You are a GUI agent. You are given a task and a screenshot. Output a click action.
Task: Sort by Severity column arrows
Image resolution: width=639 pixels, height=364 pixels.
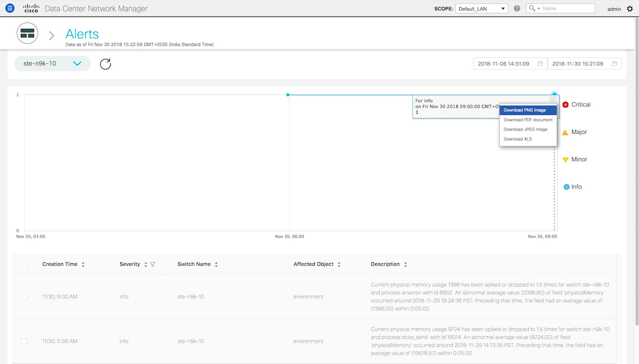coord(146,264)
